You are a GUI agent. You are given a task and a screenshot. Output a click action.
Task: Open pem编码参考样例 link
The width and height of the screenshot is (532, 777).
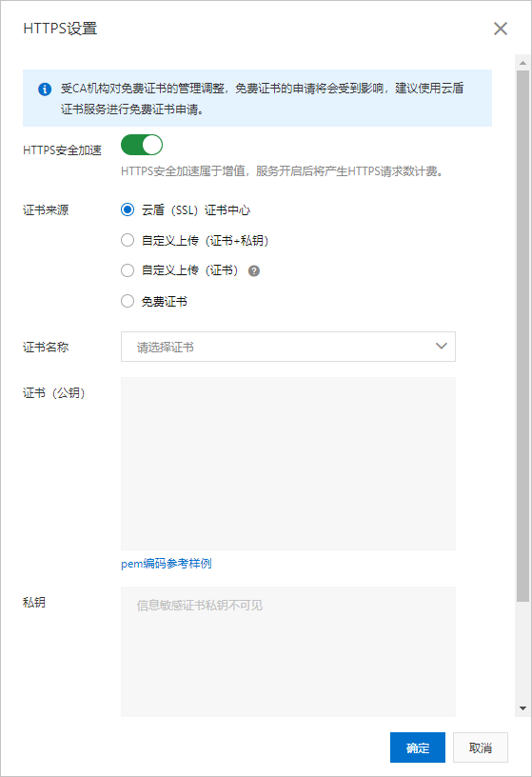pos(167,564)
